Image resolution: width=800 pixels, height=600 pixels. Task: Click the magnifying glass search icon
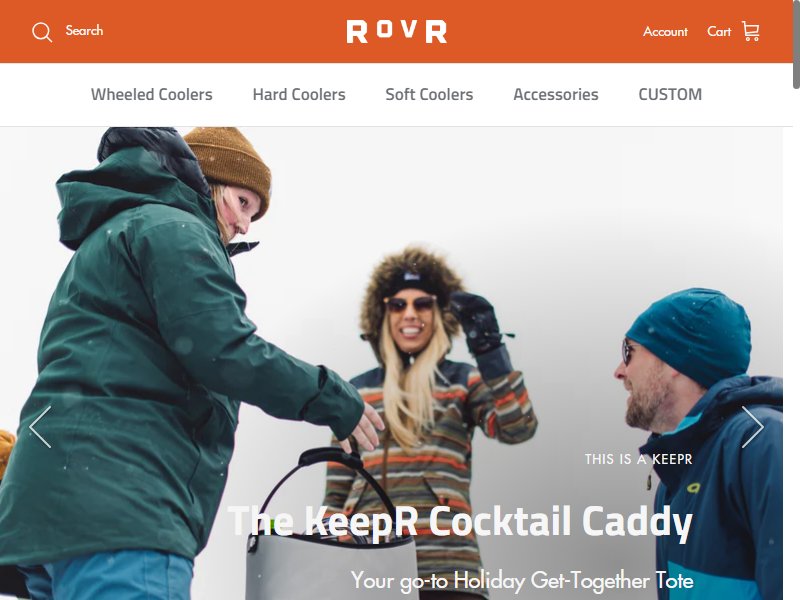[42, 32]
